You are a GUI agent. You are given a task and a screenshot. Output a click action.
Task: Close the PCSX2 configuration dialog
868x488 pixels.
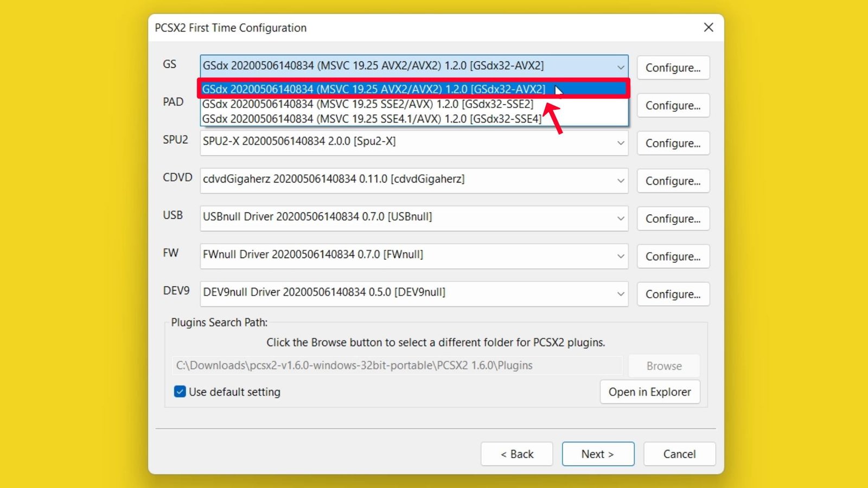(x=709, y=27)
